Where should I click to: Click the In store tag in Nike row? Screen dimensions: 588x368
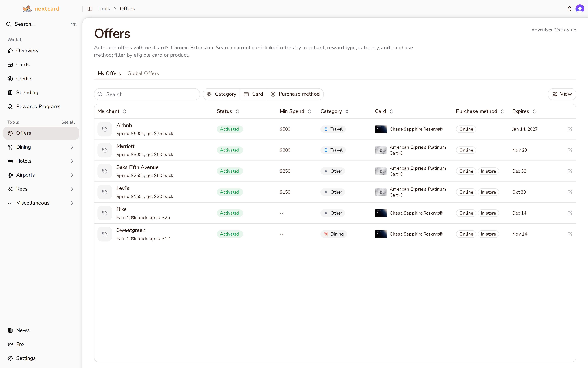point(488,213)
